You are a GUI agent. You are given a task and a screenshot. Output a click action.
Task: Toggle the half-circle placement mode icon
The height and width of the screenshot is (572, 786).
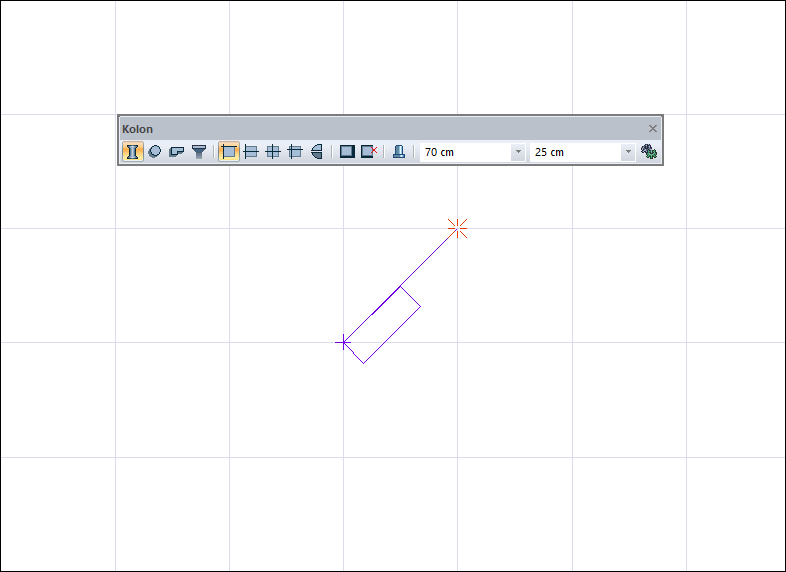coord(317,152)
